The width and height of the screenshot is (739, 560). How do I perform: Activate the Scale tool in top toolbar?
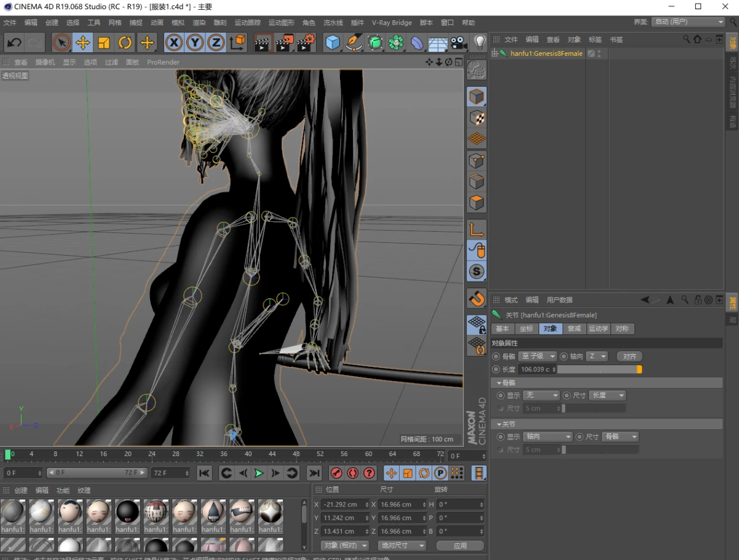[104, 42]
